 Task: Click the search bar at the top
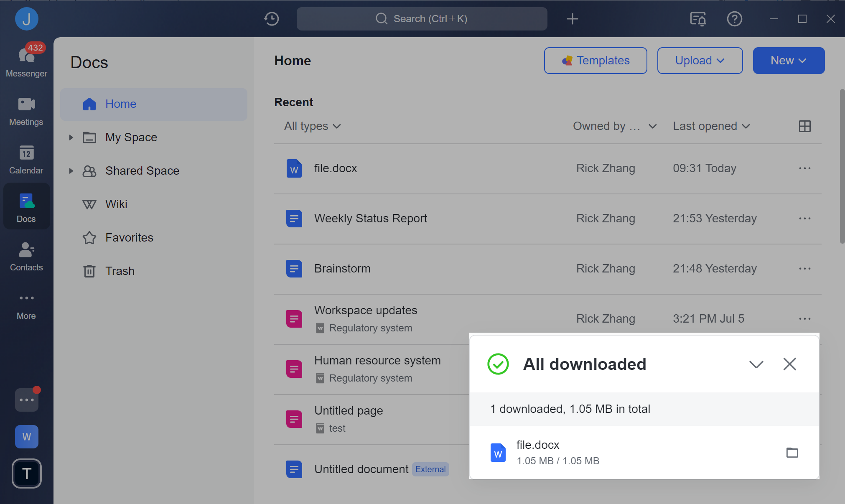click(421, 19)
